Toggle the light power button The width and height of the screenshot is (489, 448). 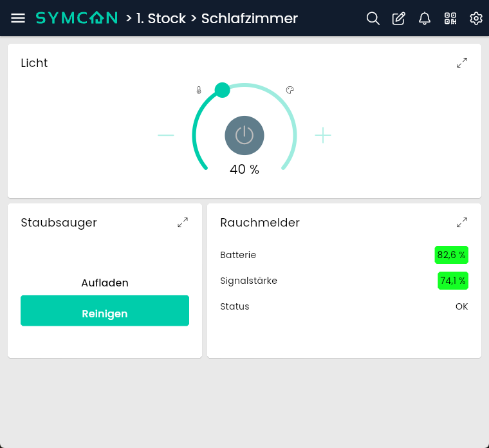[x=244, y=135]
